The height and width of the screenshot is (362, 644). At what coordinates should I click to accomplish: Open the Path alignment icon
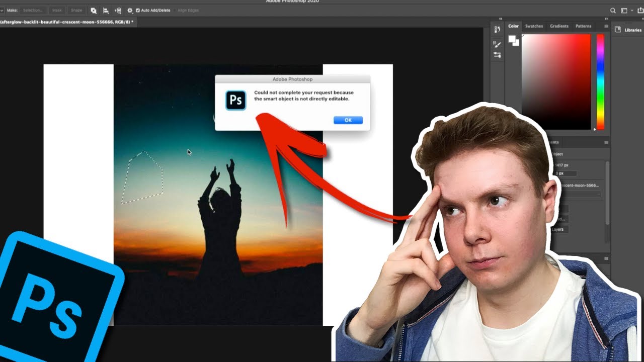coord(106,10)
